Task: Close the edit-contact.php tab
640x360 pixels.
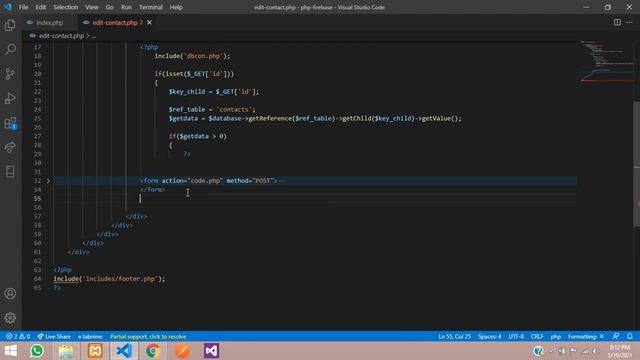Action: point(149,22)
